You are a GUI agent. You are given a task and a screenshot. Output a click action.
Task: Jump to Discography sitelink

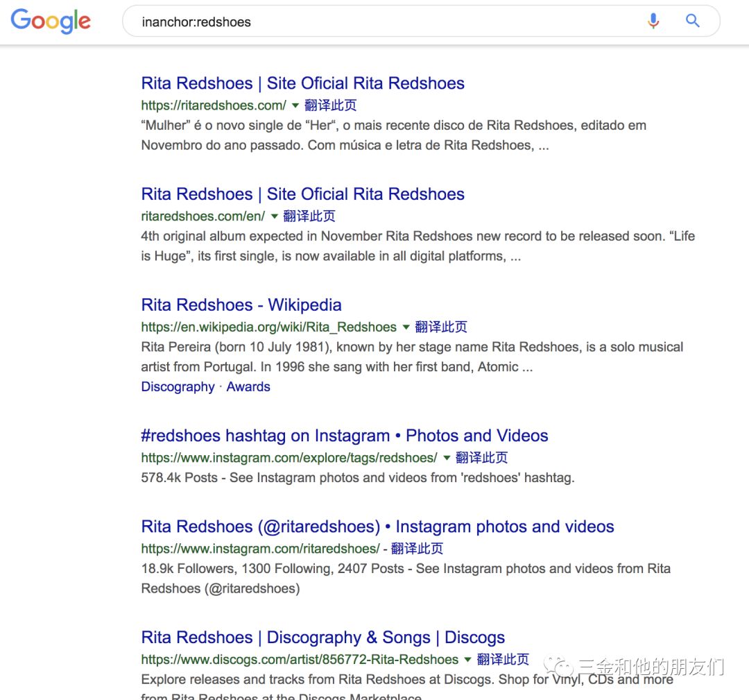[x=178, y=386]
